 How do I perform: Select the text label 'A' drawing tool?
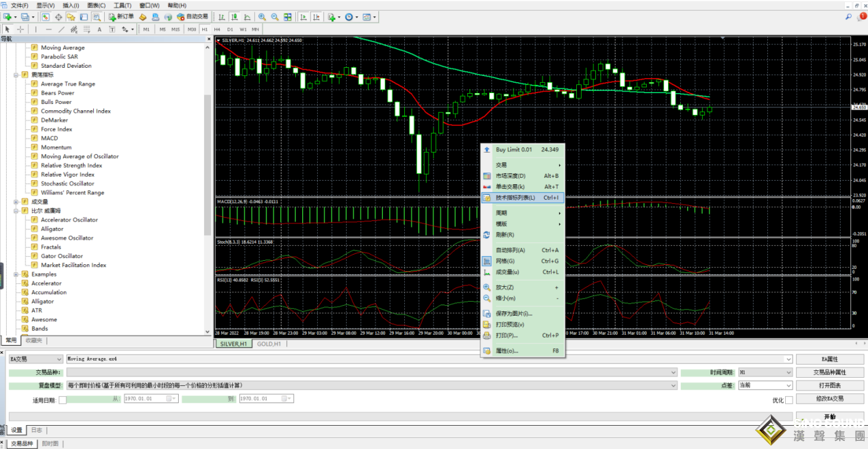(x=99, y=29)
